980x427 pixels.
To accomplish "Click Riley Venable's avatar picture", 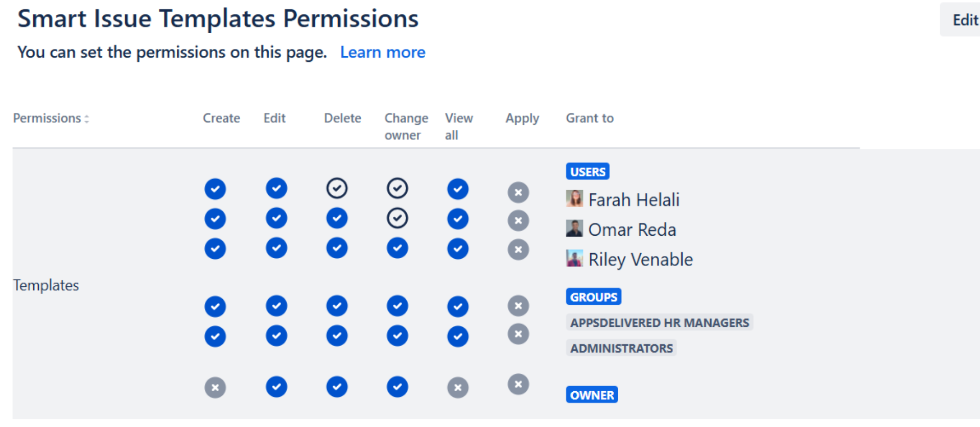I will coord(574,258).
